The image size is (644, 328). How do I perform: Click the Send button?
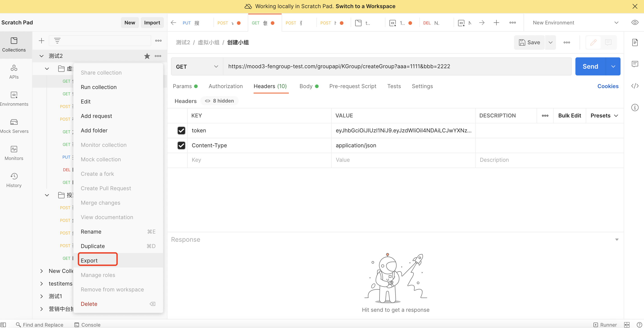(590, 67)
